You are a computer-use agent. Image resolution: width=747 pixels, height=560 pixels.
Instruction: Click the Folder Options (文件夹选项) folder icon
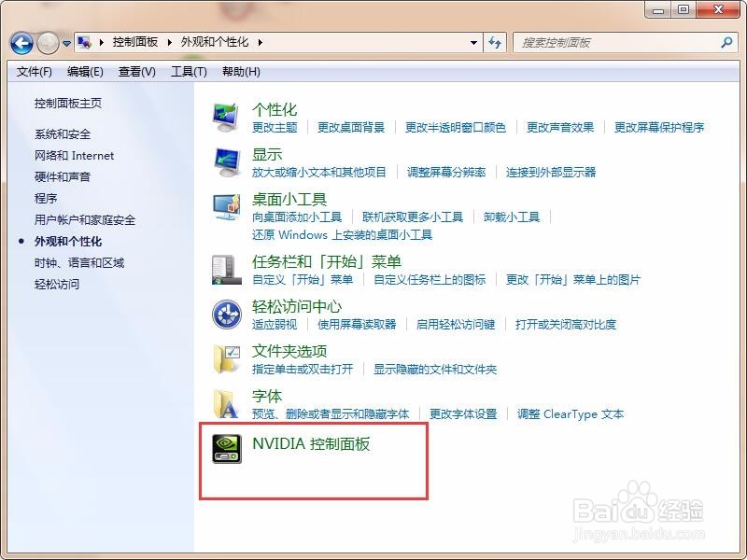coord(225,359)
